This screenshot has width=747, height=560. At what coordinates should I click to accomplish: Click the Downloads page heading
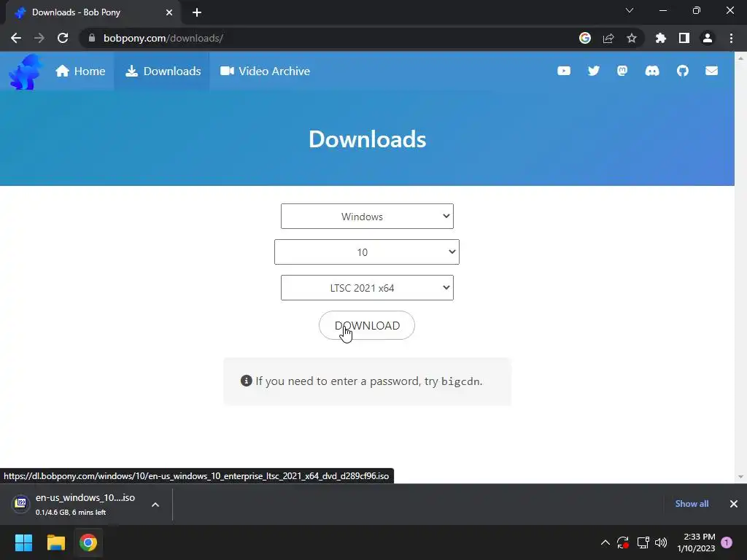pos(368,139)
